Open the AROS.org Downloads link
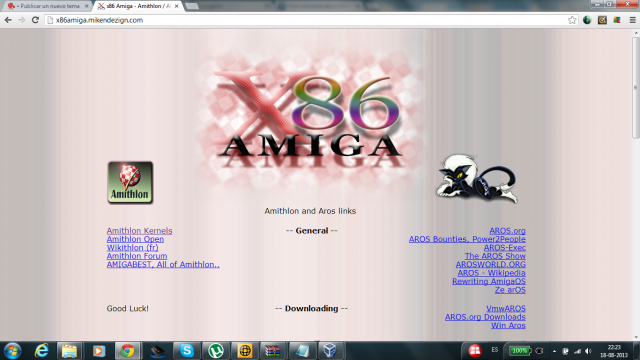 pos(485,317)
